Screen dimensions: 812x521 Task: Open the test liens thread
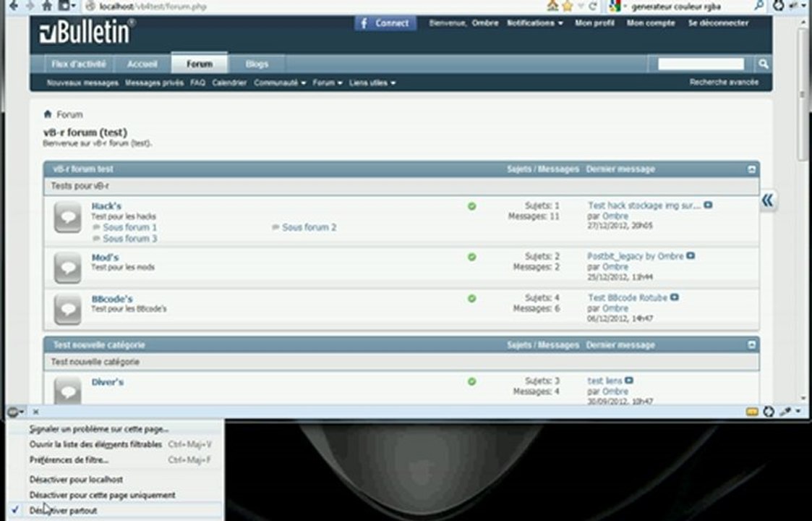(x=605, y=381)
